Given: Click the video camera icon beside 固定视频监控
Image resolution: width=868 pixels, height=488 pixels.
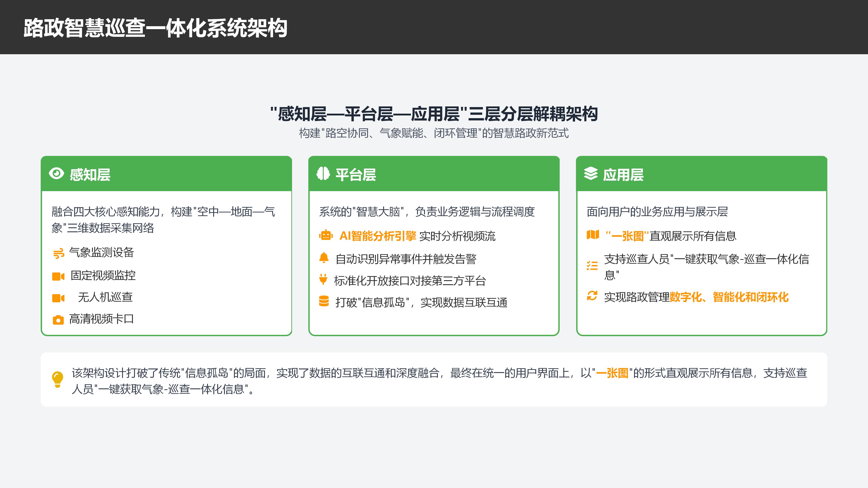Looking at the screenshot, I should pyautogui.click(x=58, y=277).
